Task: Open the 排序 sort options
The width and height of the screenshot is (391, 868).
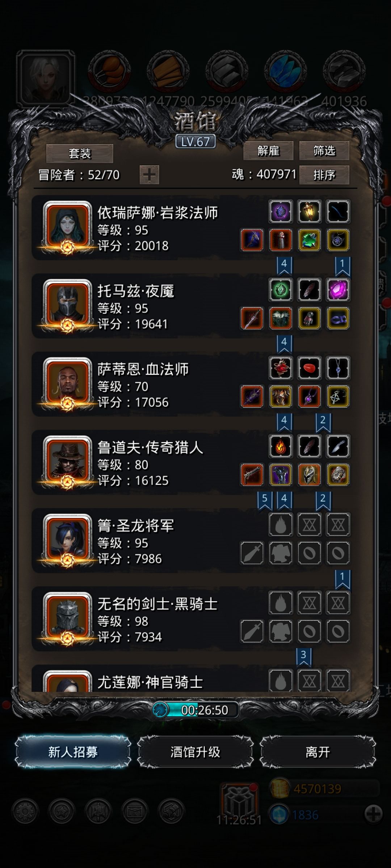Action: (324, 175)
